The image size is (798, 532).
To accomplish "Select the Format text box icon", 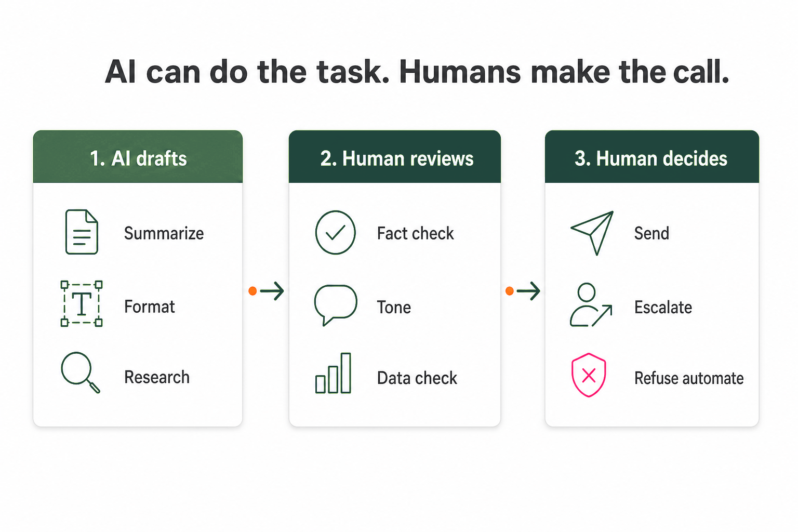I will (82, 303).
